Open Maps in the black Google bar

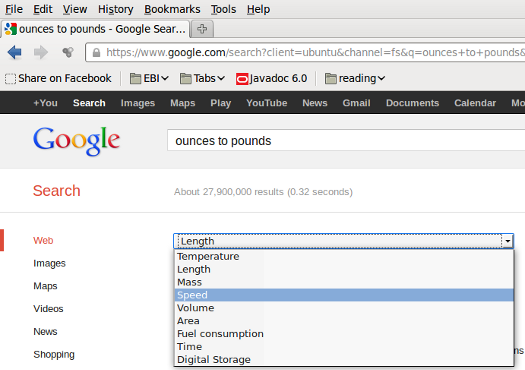point(182,103)
